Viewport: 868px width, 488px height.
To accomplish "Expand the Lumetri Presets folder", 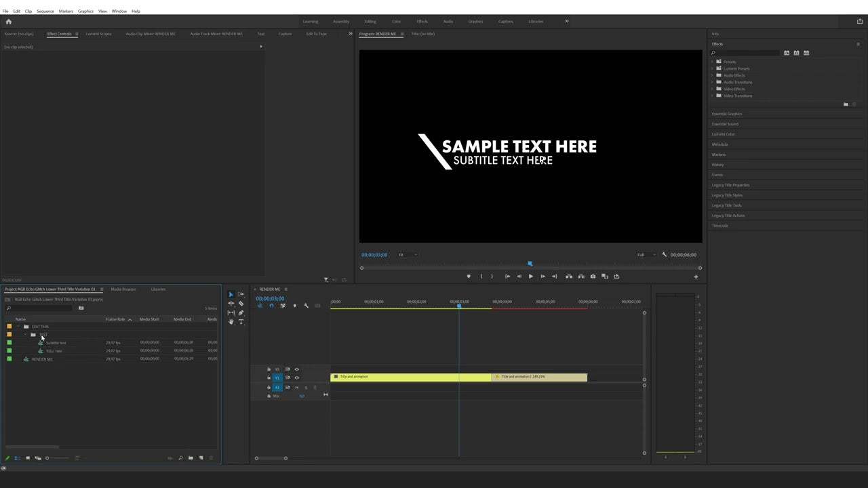I will click(712, 68).
